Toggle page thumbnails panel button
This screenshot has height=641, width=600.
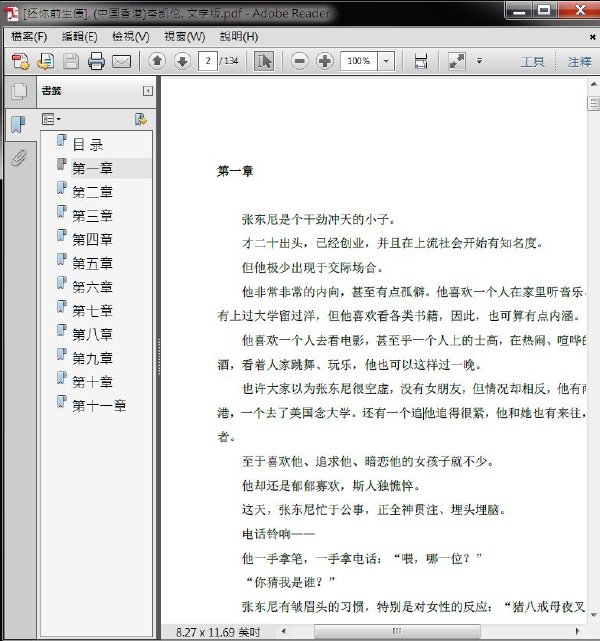tap(19, 91)
